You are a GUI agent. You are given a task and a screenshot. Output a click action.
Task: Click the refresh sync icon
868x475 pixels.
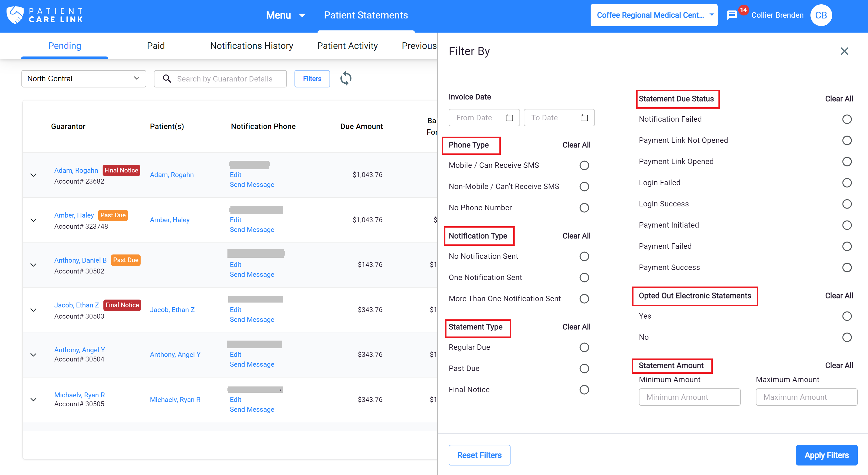346,78
